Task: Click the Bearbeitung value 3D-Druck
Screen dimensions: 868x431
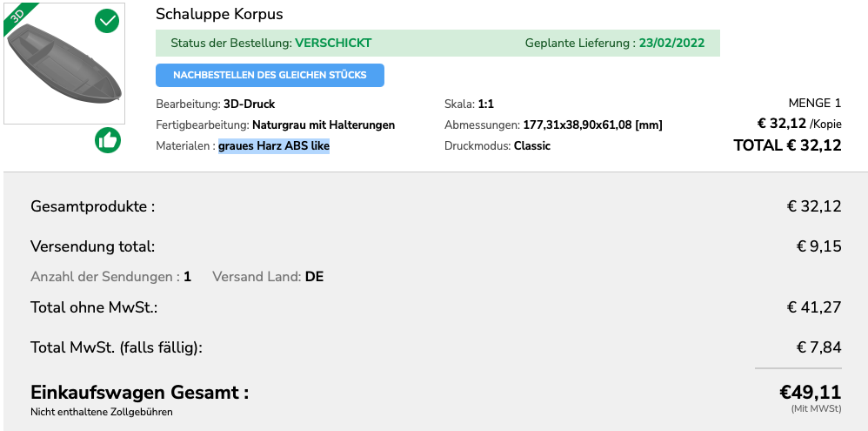Action: [249, 104]
